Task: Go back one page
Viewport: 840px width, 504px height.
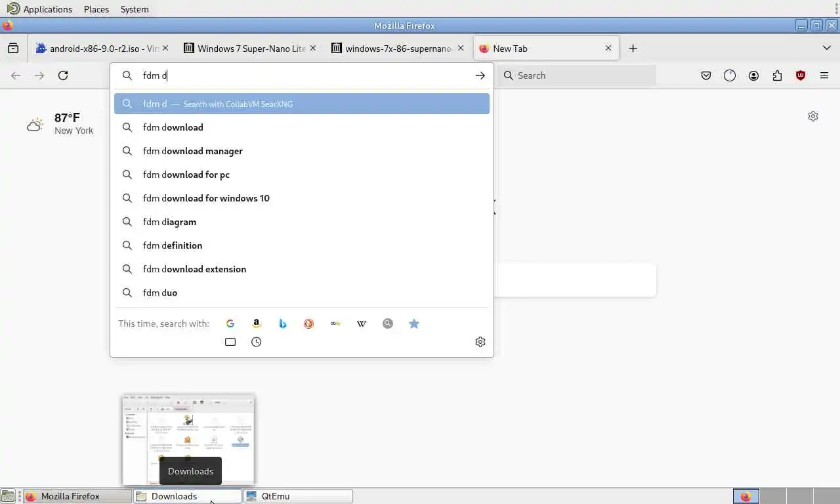Action: 16,75
